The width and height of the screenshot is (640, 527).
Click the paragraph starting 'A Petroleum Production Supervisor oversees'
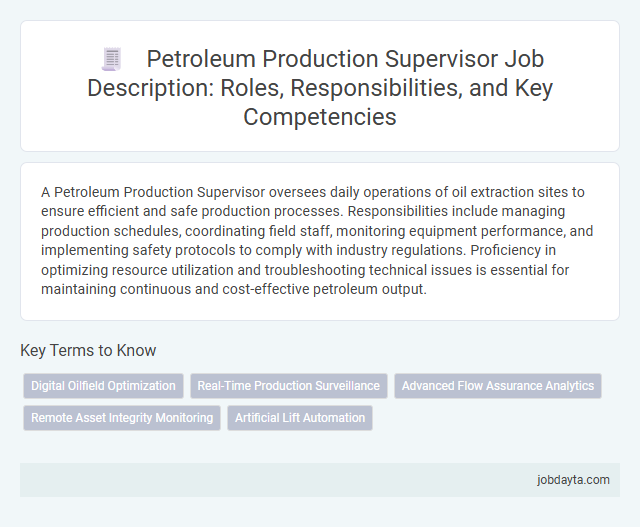pos(317,240)
